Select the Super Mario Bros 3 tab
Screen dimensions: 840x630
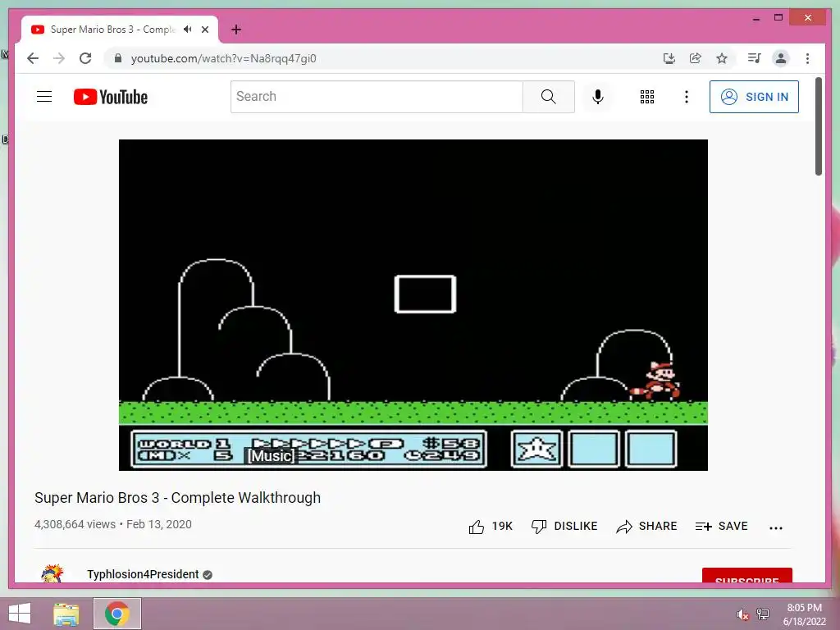click(x=120, y=30)
